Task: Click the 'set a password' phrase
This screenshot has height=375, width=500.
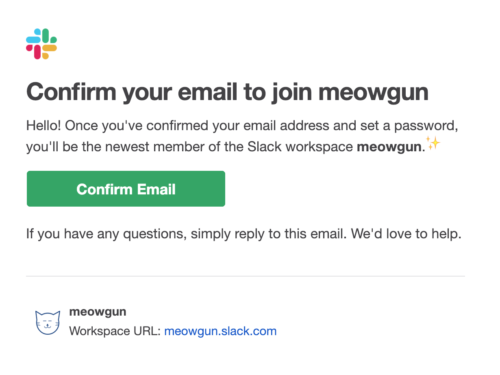Action: point(408,126)
